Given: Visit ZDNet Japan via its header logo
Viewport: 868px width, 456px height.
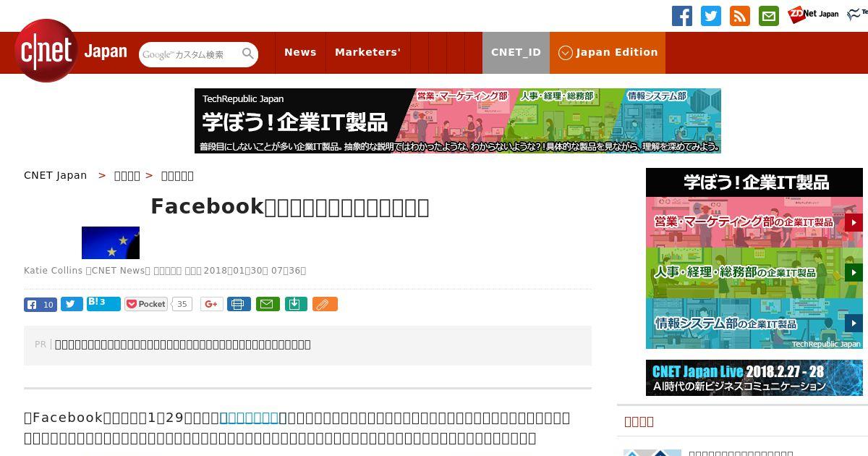Looking at the screenshot, I should click(x=813, y=14).
